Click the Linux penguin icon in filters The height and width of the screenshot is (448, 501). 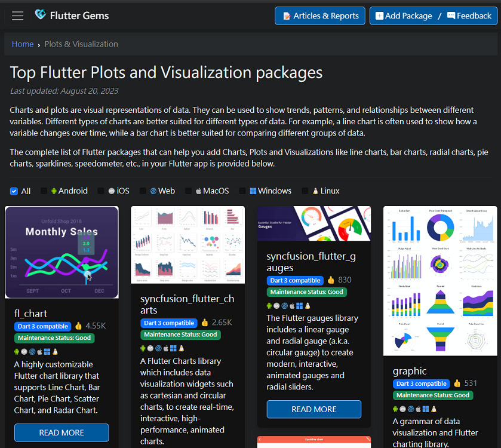pyautogui.click(x=315, y=191)
